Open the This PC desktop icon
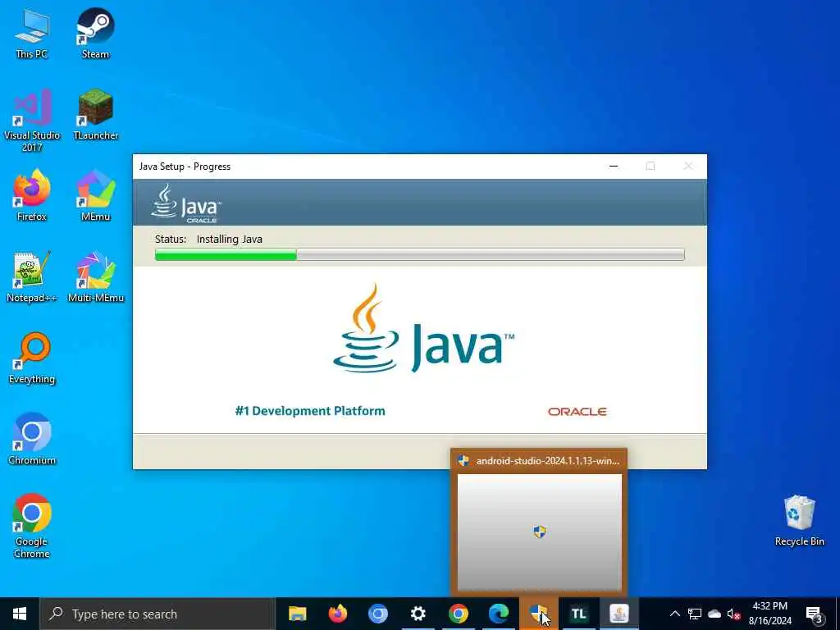 (x=32, y=34)
